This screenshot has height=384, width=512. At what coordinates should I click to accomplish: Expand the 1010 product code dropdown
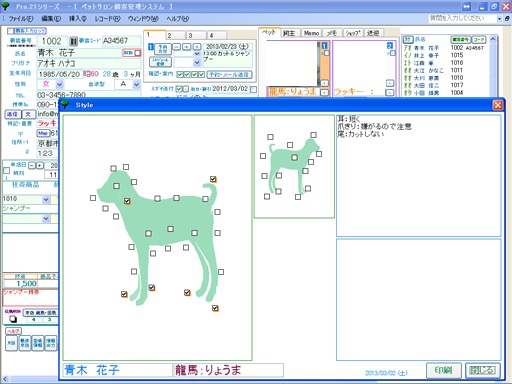pyautogui.click(x=46, y=199)
